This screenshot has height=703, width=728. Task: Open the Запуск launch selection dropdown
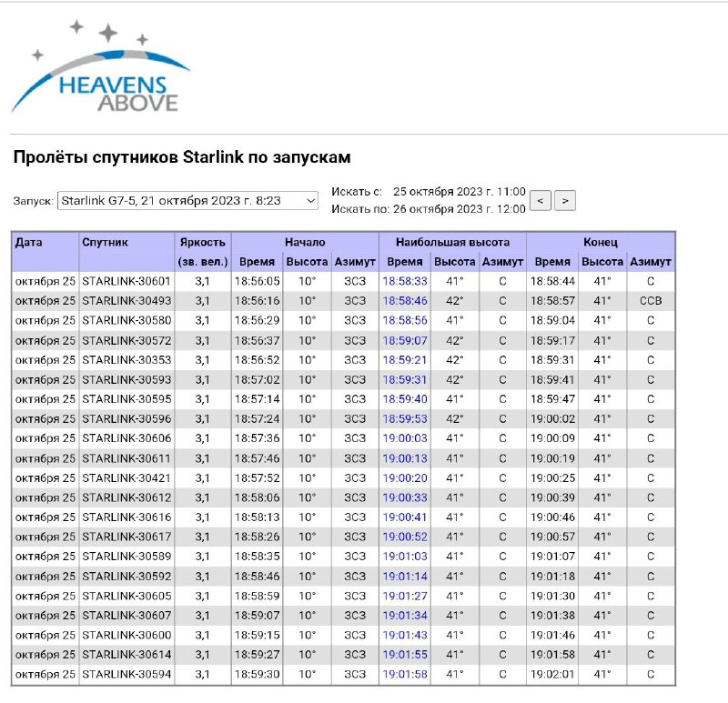(x=187, y=200)
